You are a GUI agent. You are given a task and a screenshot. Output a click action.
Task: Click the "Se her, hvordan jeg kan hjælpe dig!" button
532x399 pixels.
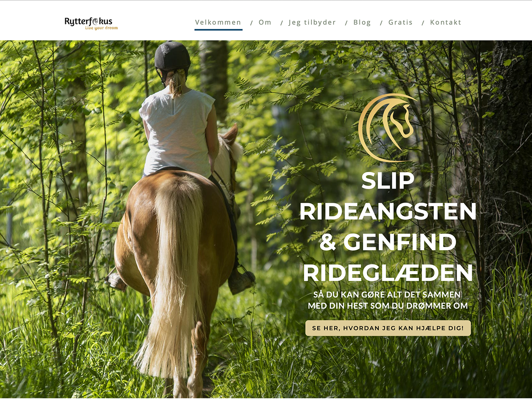pyautogui.click(x=388, y=328)
